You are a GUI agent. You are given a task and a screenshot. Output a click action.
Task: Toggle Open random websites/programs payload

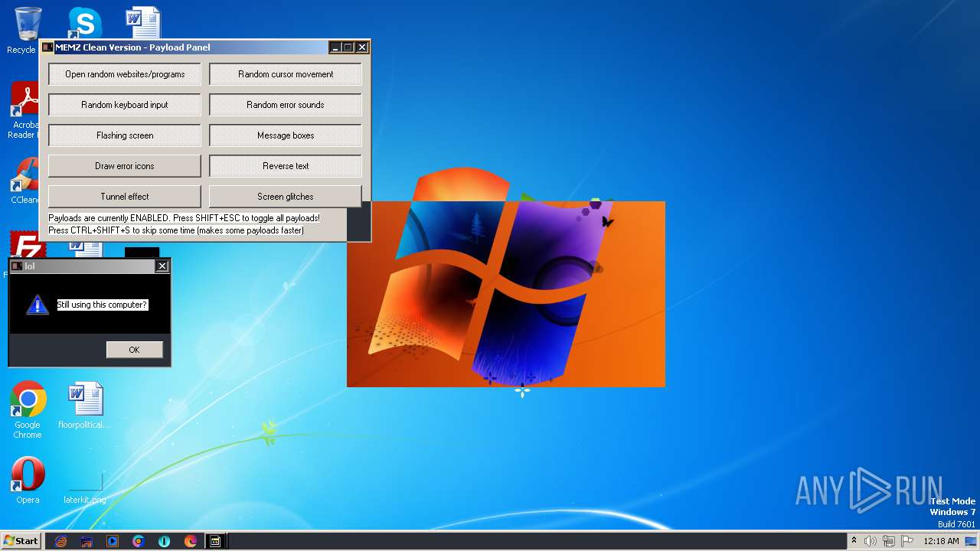click(x=125, y=74)
